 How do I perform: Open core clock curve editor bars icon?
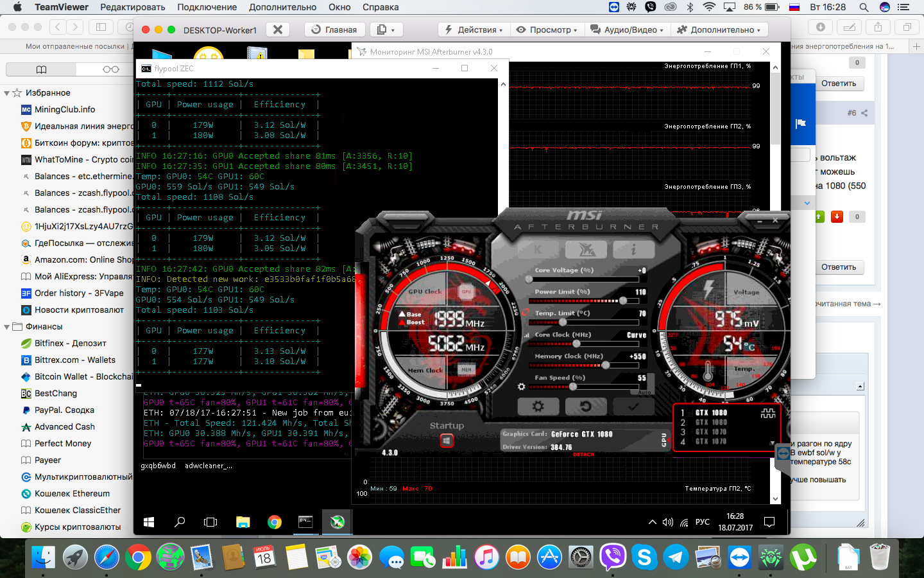point(527,335)
